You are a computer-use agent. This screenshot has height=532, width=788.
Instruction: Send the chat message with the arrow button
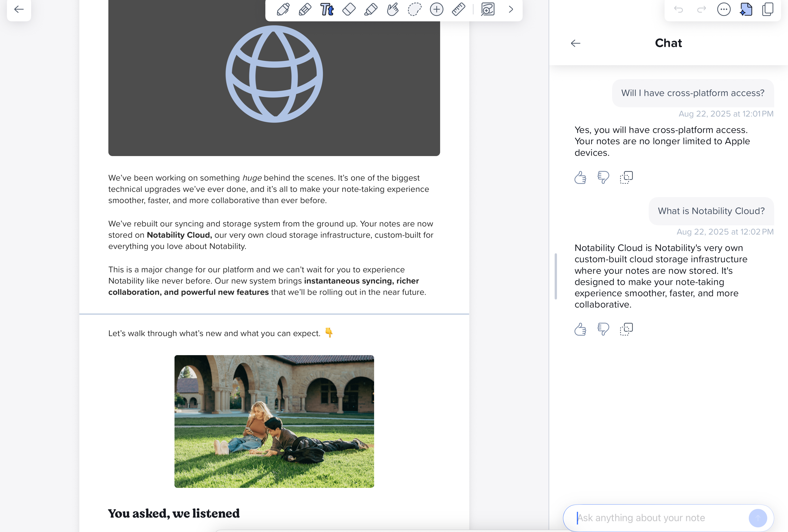click(x=758, y=518)
